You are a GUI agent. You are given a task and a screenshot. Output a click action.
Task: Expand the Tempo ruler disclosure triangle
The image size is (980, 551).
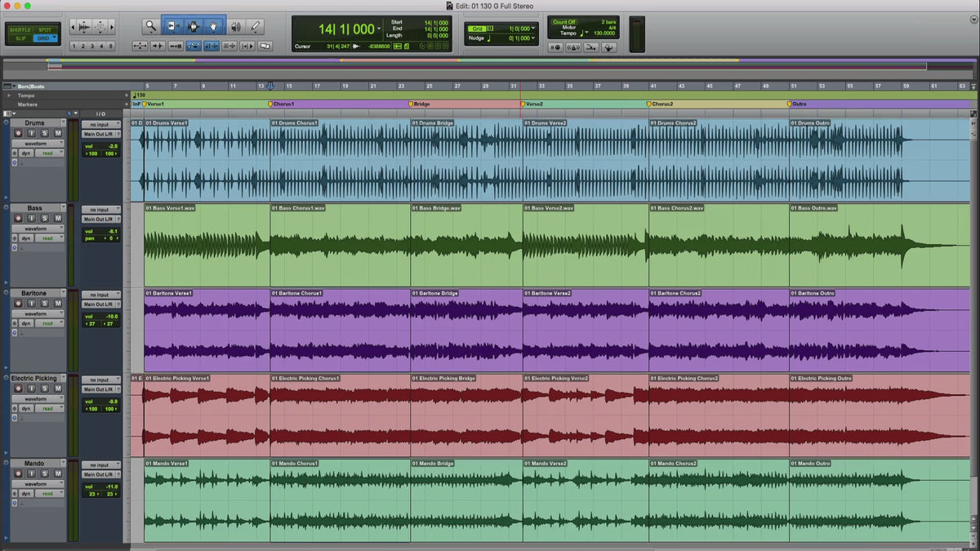9,95
